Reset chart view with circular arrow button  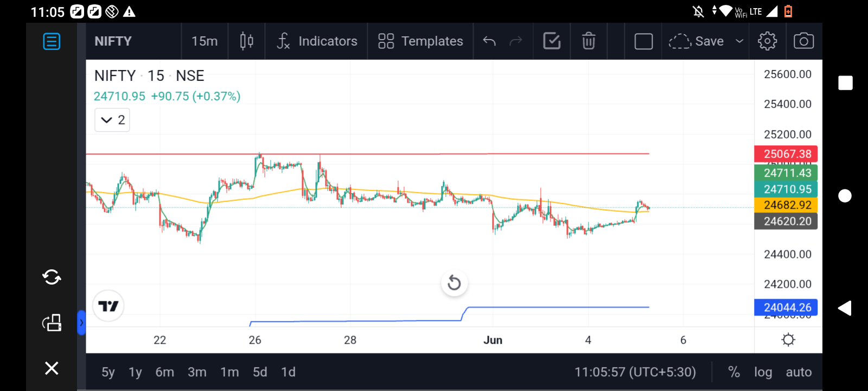click(454, 283)
